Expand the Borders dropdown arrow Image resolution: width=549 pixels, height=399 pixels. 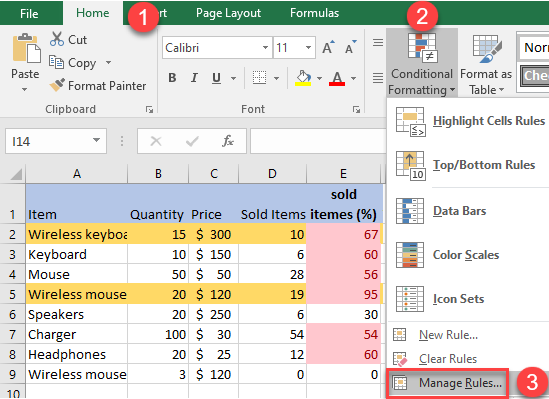pos(276,78)
